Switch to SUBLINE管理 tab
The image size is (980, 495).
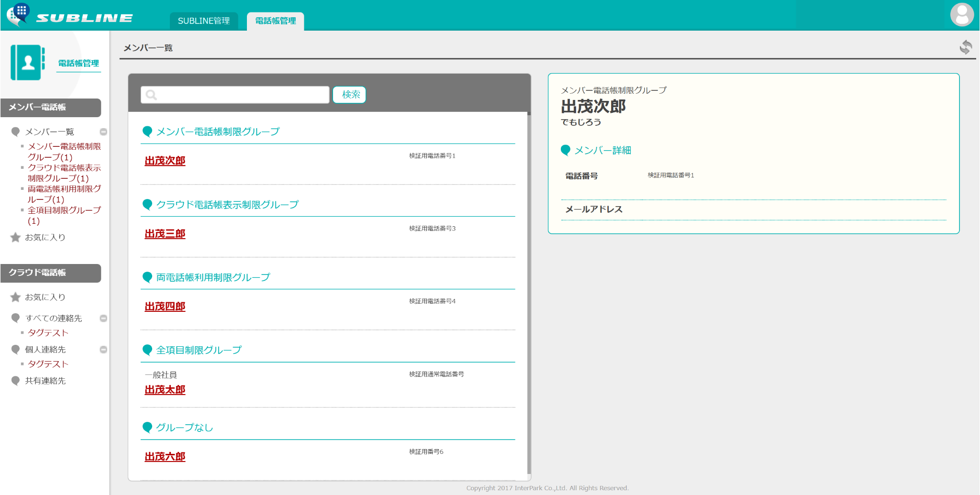click(x=204, y=21)
